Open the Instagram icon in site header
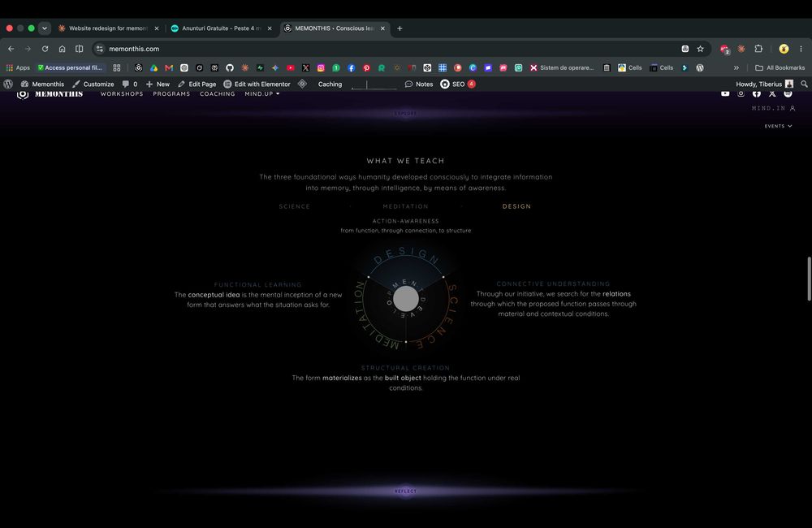This screenshot has width=812, height=528. [x=741, y=93]
